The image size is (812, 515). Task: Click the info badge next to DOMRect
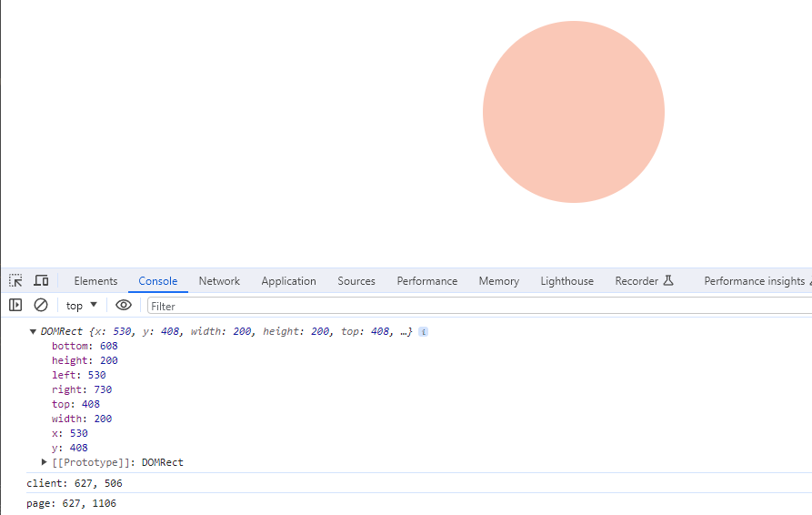423,331
